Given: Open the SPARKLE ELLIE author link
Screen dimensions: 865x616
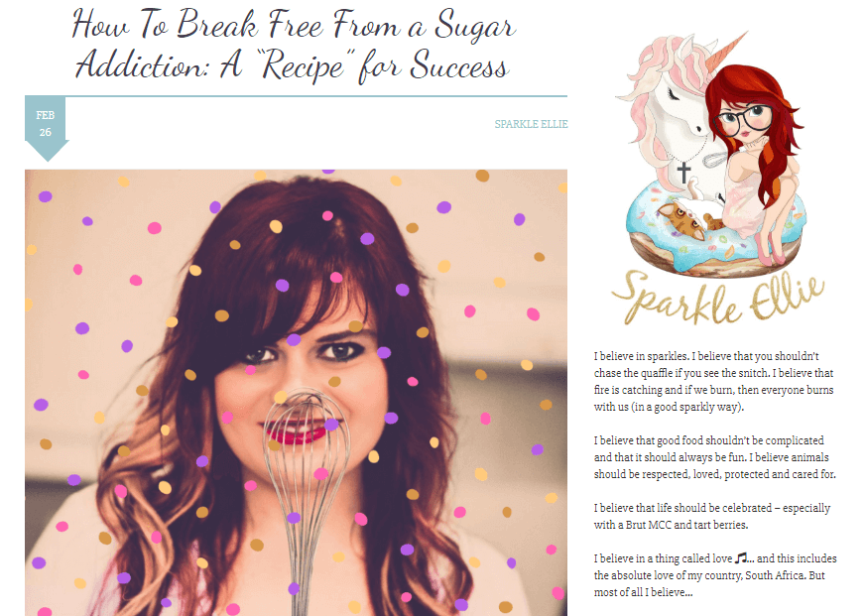Looking at the screenshot, I should pyautogui.click(x=531, y=124).
